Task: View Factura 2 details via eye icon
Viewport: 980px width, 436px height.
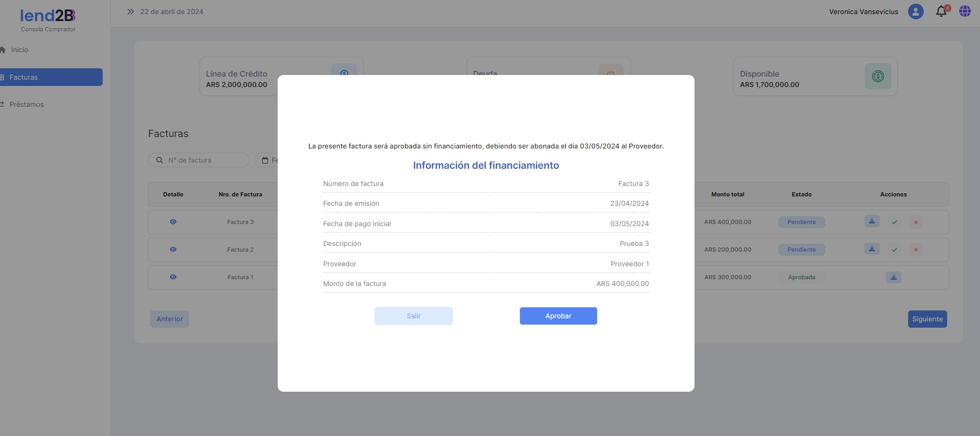Action: tap(173, 250)
